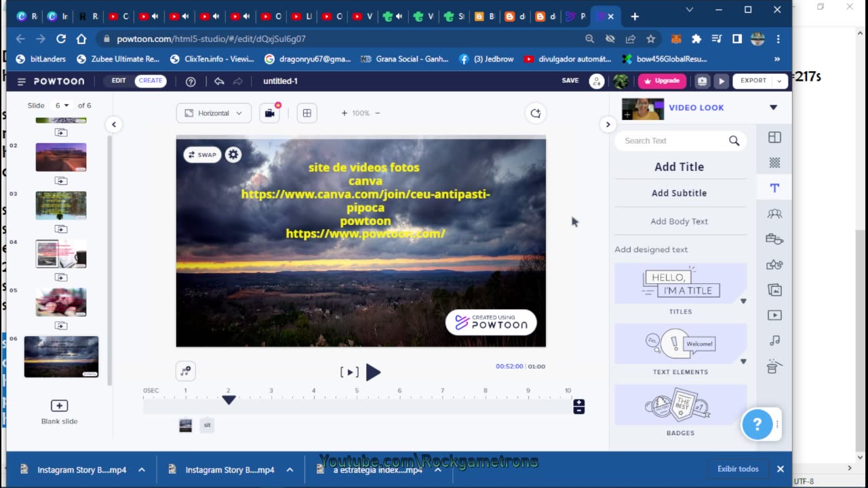Click the SAVE button
Screen dimensions: 868x488
click(x=570, y=81)
